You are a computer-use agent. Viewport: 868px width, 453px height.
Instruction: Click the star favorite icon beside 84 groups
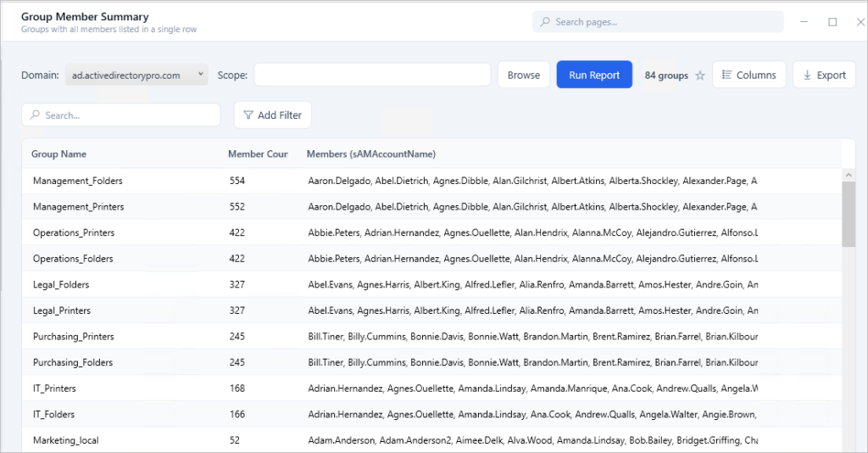[x=700, y=75]
